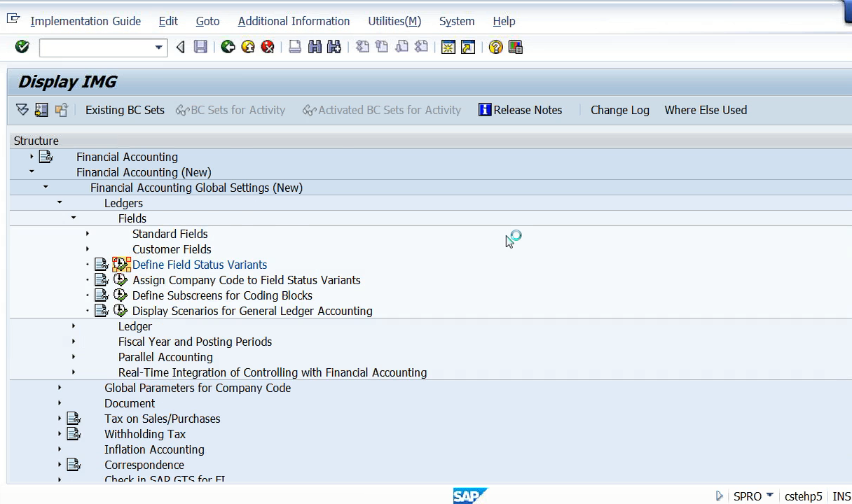
Task: Expand the Fiscal Year and Posting Periods node
Action: click(74, 342)
